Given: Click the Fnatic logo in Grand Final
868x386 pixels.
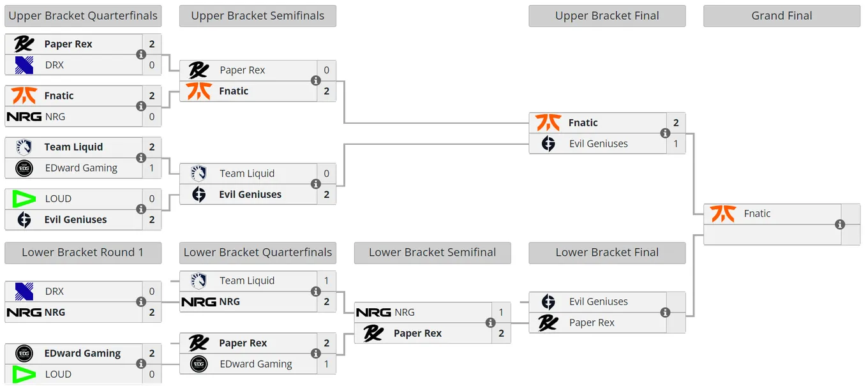Looking at the screenshot, I should coord(723,214).
